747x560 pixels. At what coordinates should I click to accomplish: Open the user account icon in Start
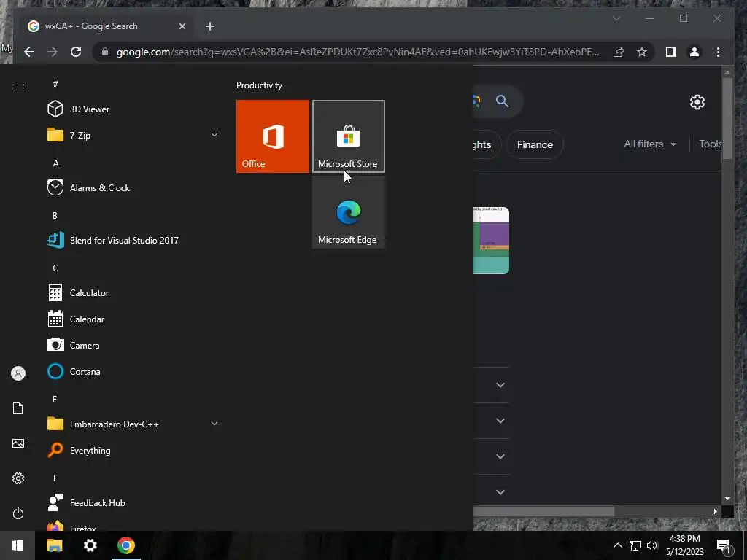pyautogui.click(x=18, y=373)
